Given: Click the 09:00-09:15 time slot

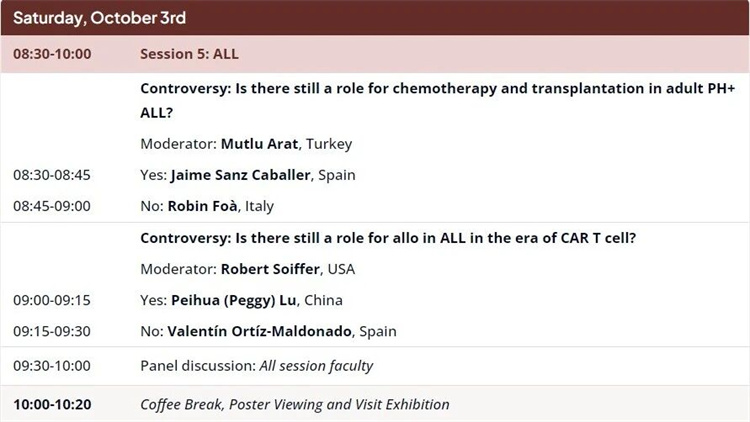Looking at the screenshot, I should point(52,300).
